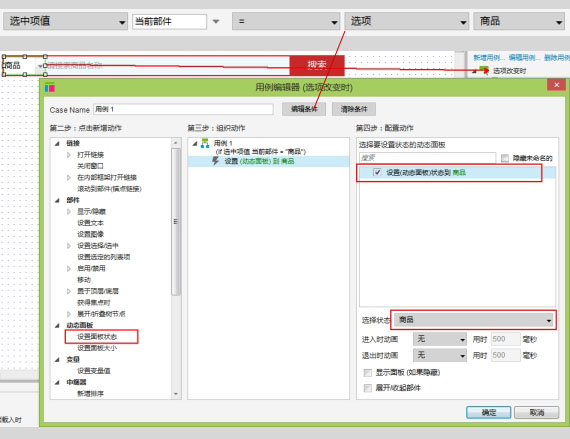This screenshot has height=439, width=570.
Task: Cancel the dialog with 取消 button
Action: tap(537, 412)
